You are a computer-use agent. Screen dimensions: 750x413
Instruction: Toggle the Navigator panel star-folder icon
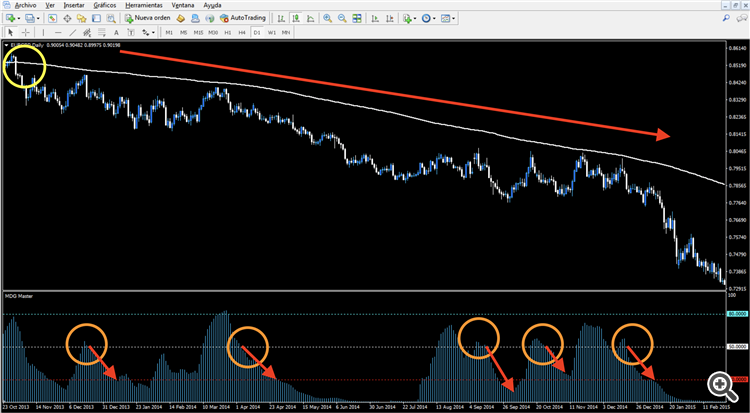[81, 18]
